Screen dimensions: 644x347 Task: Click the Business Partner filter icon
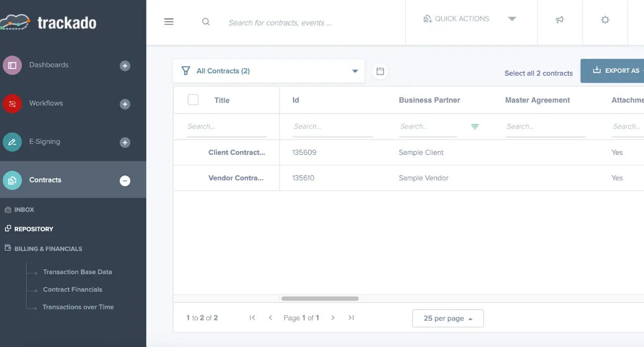[x=475, y=127]
